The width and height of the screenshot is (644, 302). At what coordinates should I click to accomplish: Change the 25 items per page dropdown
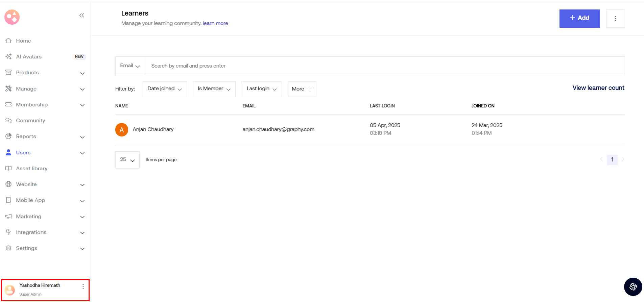tap(127, 160)
